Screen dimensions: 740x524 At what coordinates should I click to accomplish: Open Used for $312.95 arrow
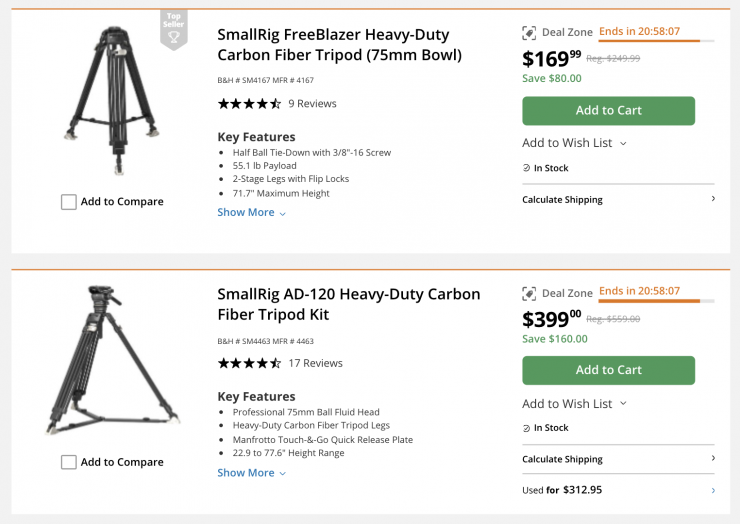point(713,490)
